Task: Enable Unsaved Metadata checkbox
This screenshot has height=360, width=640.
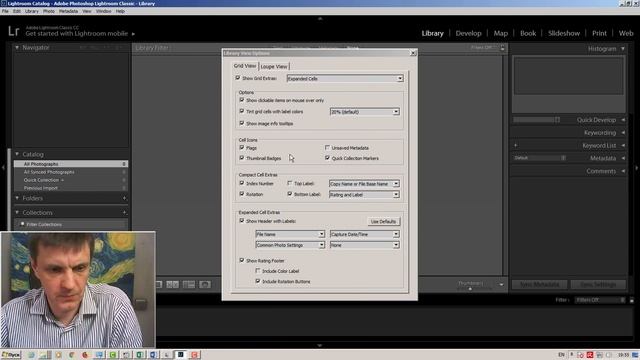Action: [327, 147]
